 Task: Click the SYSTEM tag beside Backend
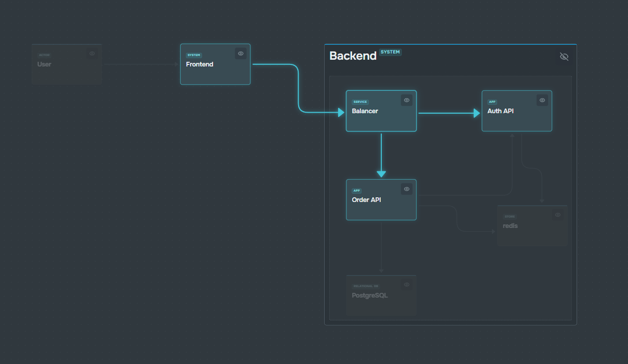(390, 52)
